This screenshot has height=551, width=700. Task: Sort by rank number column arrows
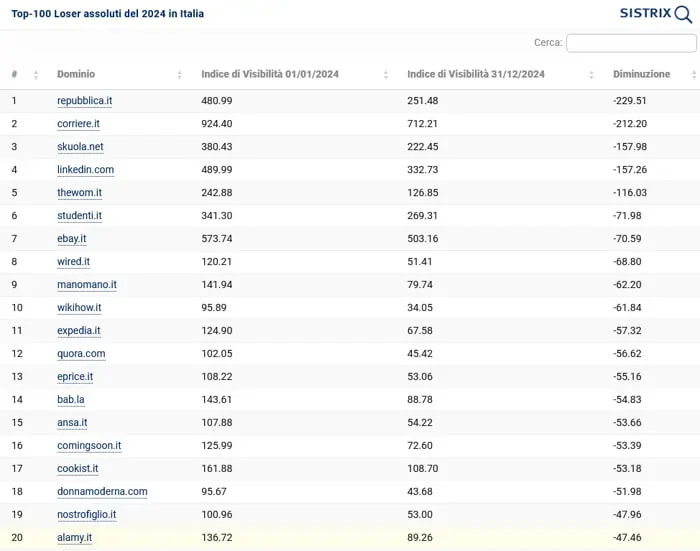point(36,75)
